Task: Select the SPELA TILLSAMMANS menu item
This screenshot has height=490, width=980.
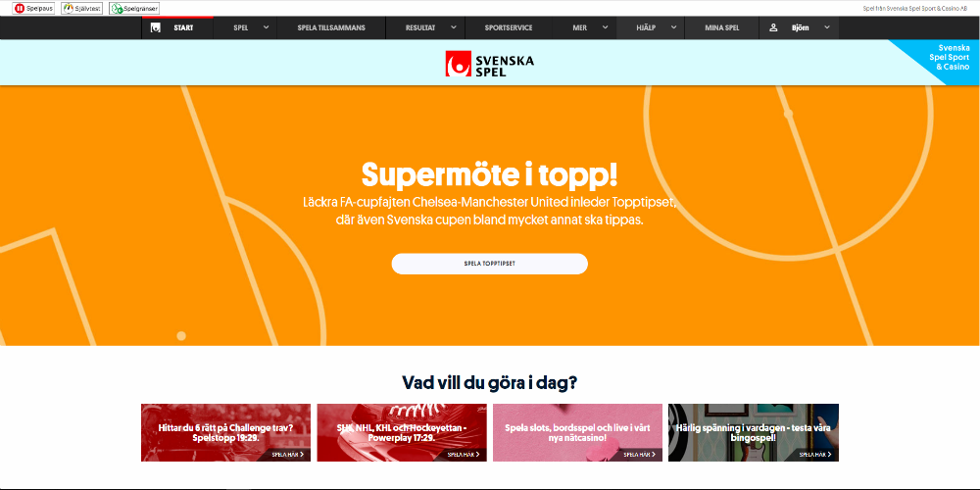Action: click(x=331, y=27)
